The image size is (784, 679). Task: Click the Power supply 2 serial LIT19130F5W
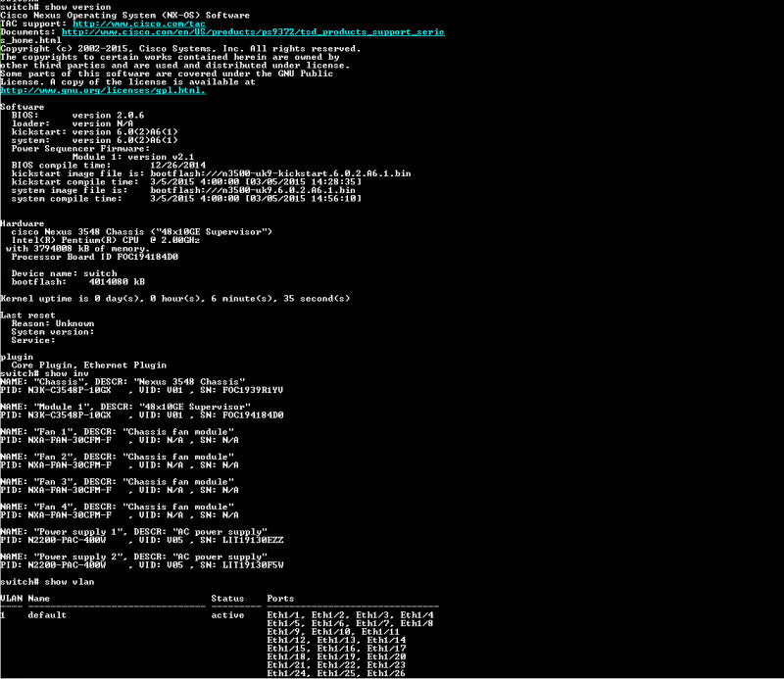pyautogui.click(x=253, y=565)
